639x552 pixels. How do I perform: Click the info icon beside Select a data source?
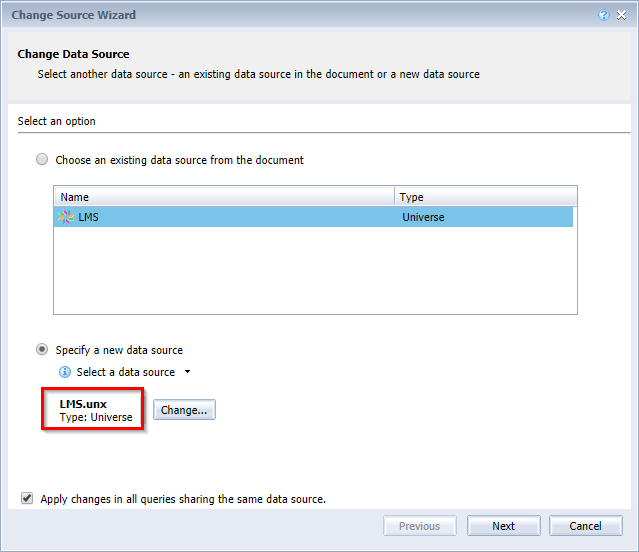click(x=66, y=372)
